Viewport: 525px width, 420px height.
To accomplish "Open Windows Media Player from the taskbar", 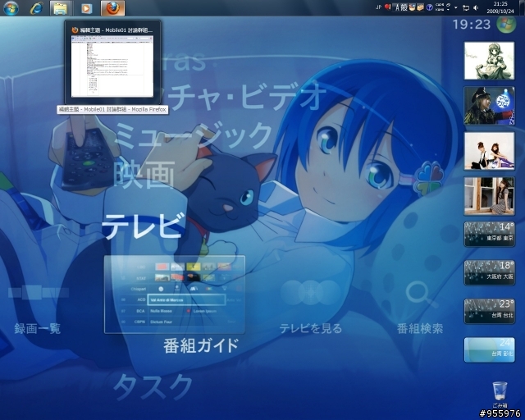I will (x=86, y=8).
